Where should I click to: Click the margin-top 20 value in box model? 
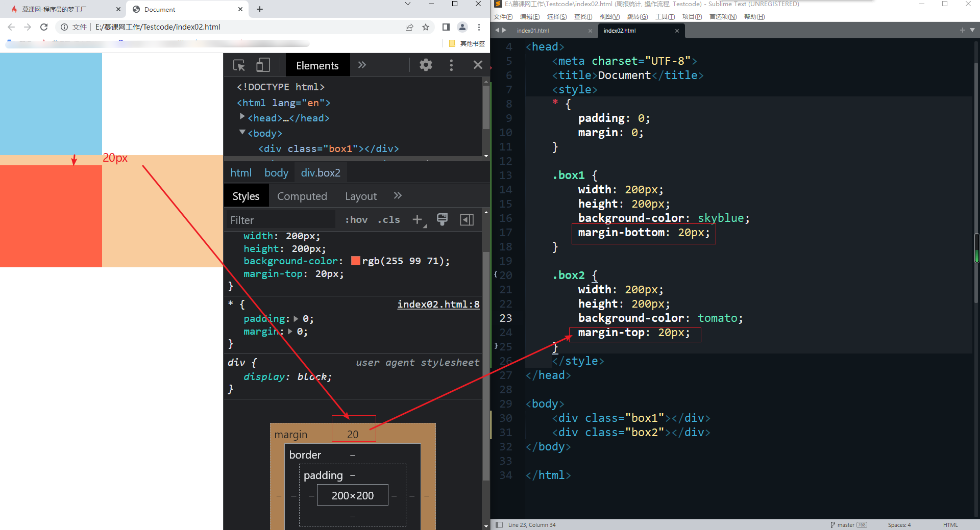coord(353,435)
